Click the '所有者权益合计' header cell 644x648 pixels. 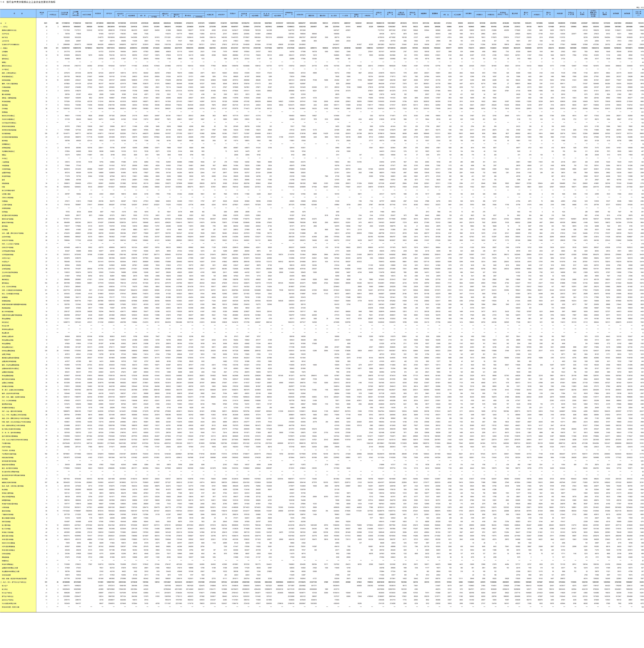pyautogui.click(x=289, y=13)
